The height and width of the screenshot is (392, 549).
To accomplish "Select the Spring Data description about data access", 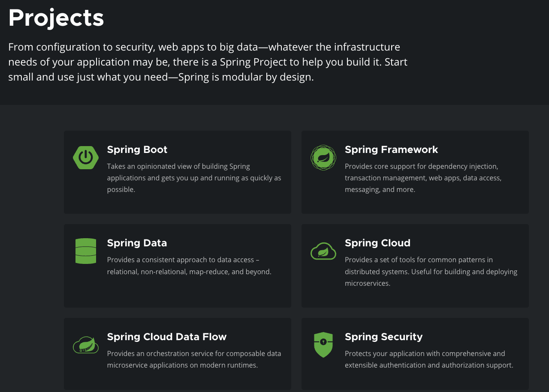I will click(x=189, y=266).
